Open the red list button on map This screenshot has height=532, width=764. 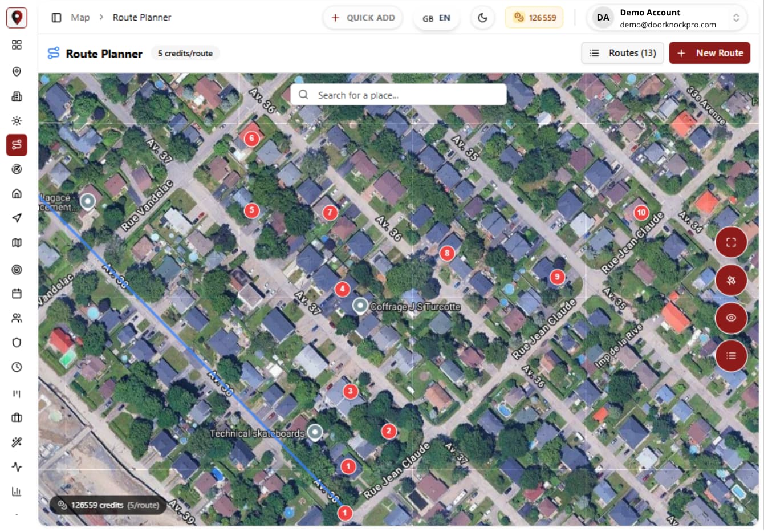731,356
